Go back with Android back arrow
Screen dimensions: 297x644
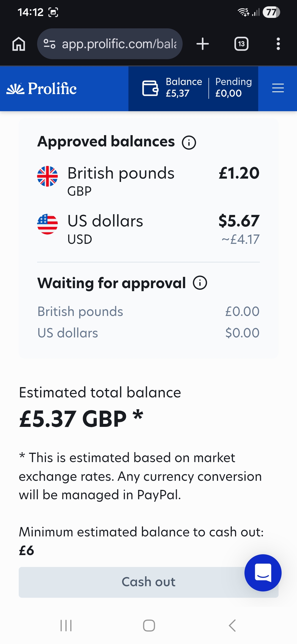[232, 626]
